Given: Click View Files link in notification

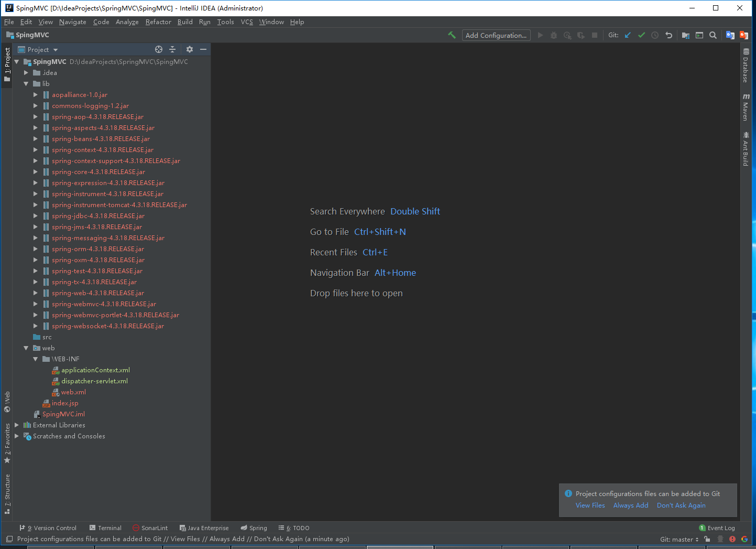Looking at the screenshot, I should 590,505.
